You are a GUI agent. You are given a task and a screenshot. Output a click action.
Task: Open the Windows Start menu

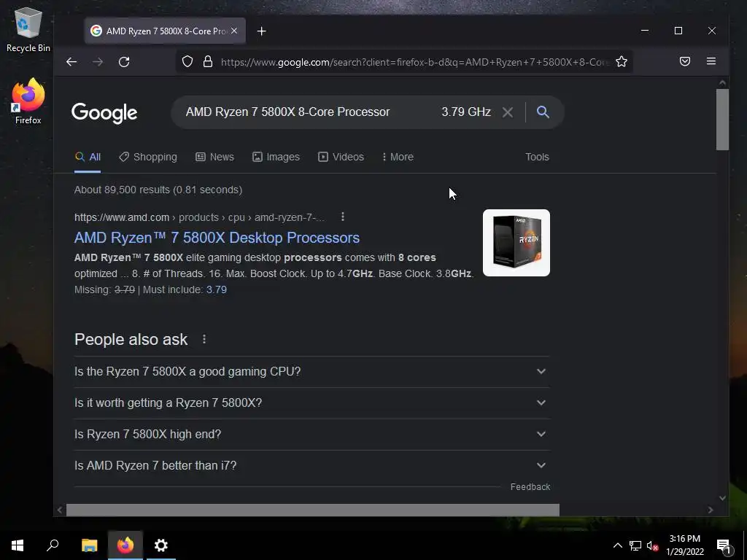click(18, 545)
